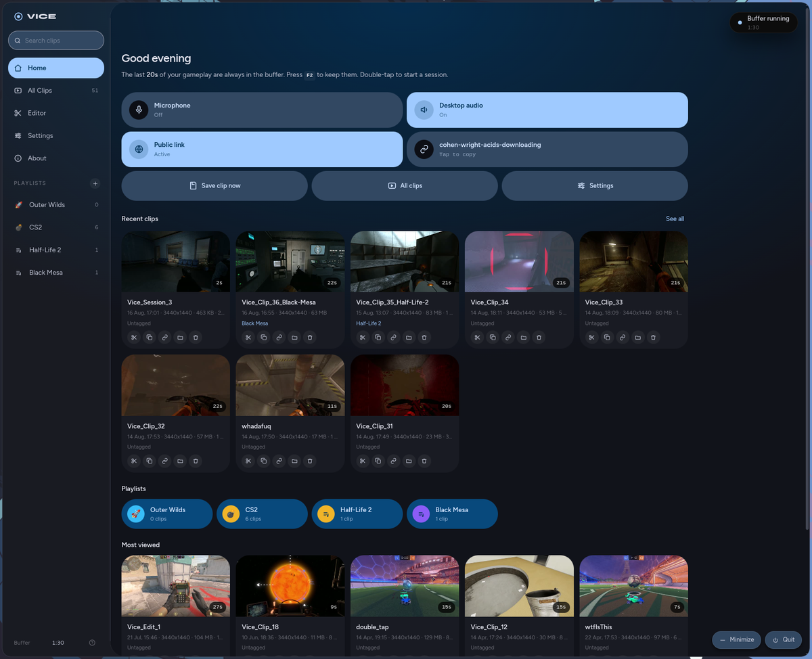The image size is (812, 659).
Task: Open folder icon for Vice_Session_3
Action: pyautogui.click(x=180, y=337)
